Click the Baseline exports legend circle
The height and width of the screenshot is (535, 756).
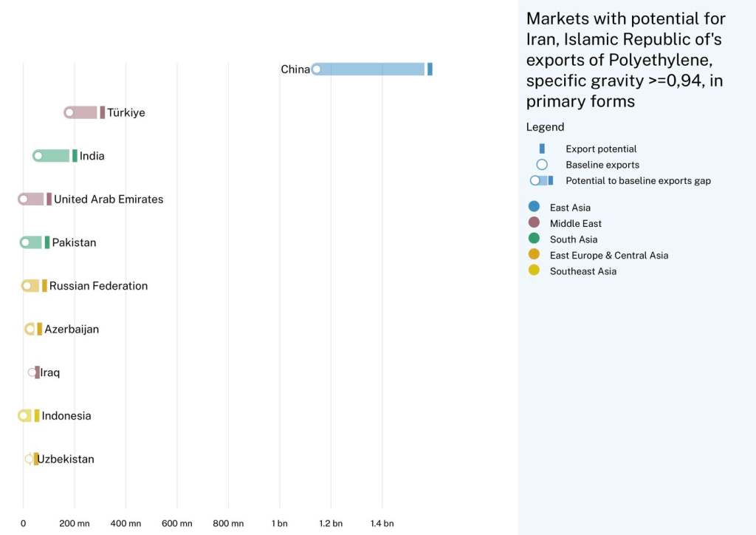542,165
